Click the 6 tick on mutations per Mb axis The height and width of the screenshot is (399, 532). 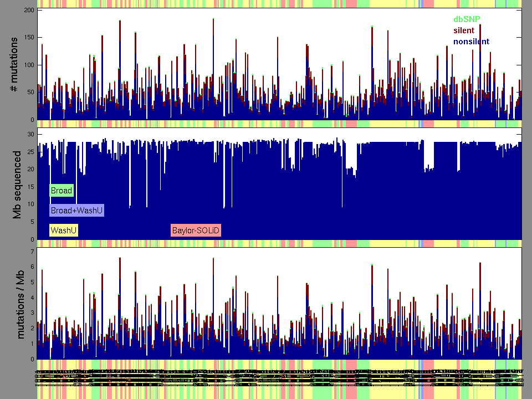coord(32,267)
